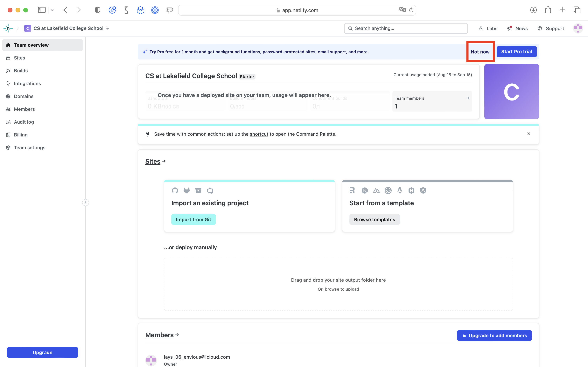This screenshot has height=367, width=588.
Task: Click the Not now button
Action: 480,52
